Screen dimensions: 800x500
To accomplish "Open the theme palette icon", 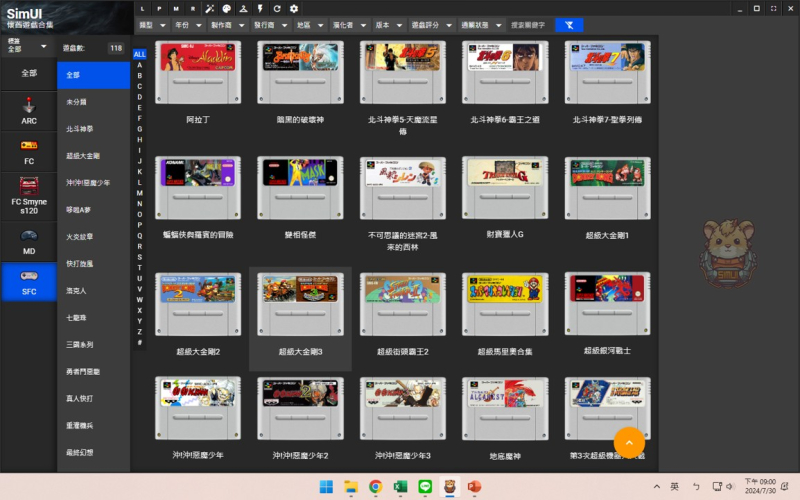I will (x=227, y=9).
